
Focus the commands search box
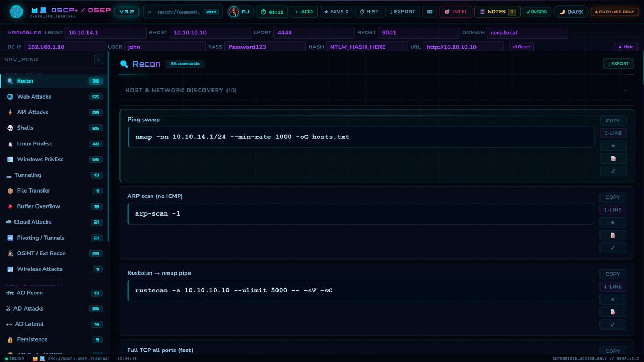182,12
